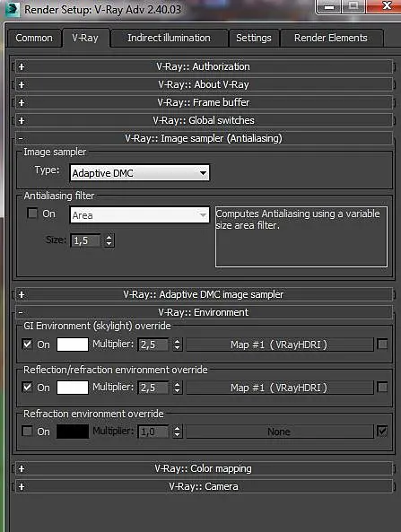Enable the Antialiasing filter On checkbox
Viewport: 401px width, 532px height.
point(32,214)
